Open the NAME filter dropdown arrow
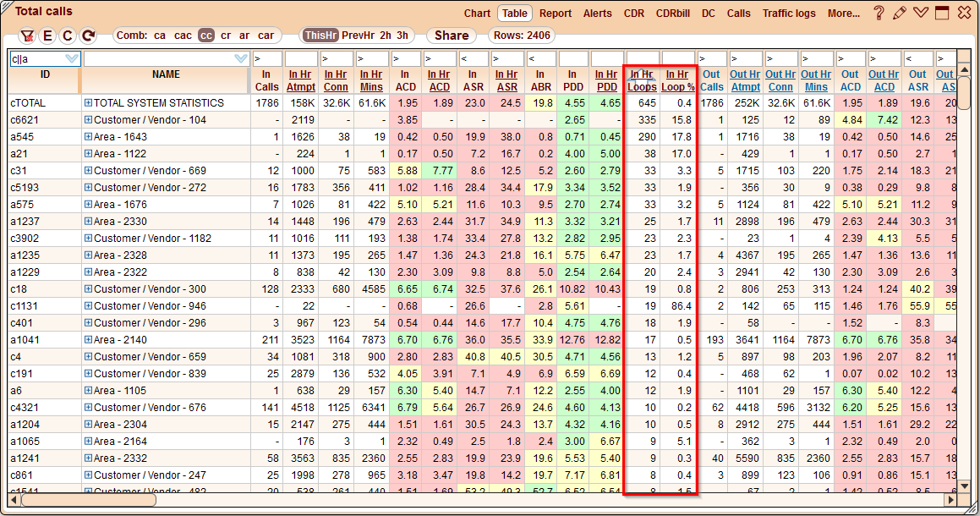This screenshot has height=516, width=980. click(x=241, y=59)
